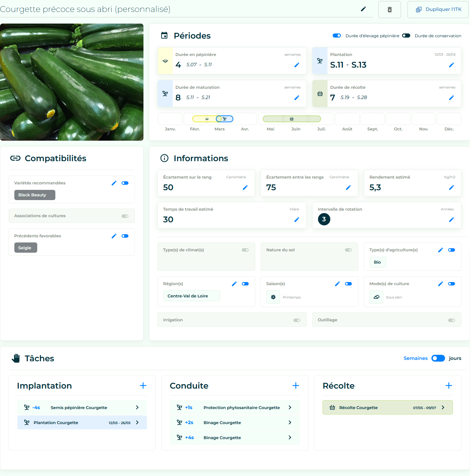Click the Sous abri greenhouse icon
The height and width of the screenshot is (476, 470).
[x=376, y=297]
